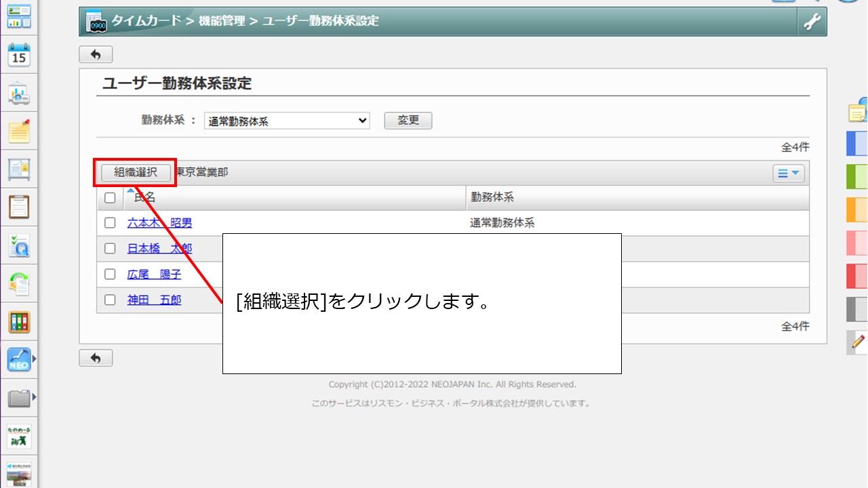Toggle the select-all checkbox in table header
This screenshot has height=488, width=868.
click(x=110, y=198)
